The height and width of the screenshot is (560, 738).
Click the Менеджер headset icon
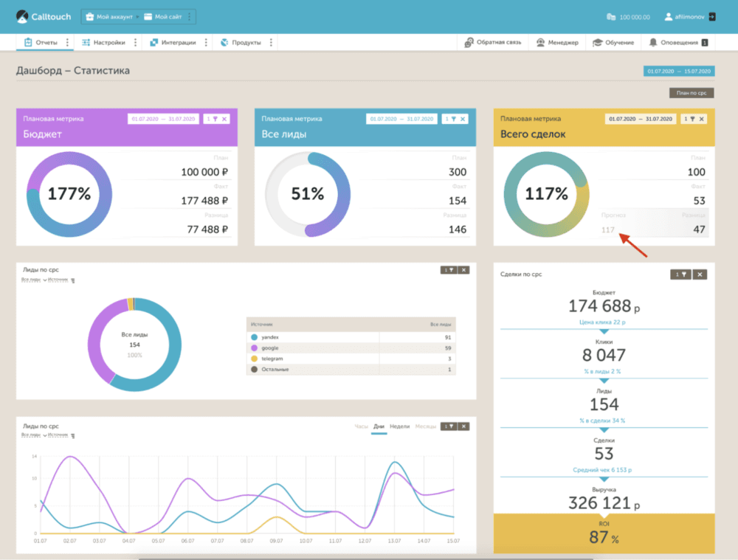click(x=540, y=42)
